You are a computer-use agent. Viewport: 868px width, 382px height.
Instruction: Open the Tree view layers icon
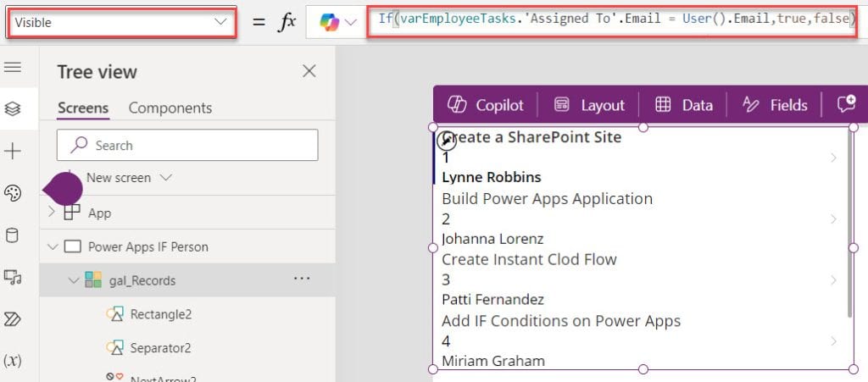12,109
